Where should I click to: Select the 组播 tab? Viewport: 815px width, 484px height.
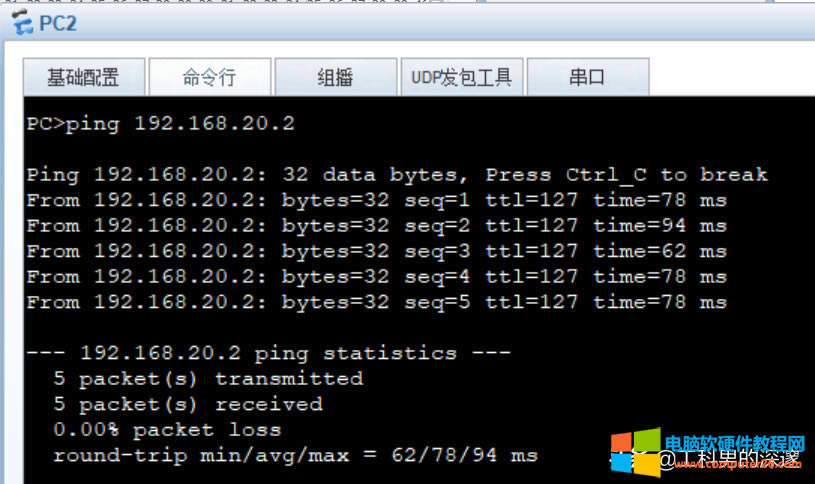[x=336, y=77]
